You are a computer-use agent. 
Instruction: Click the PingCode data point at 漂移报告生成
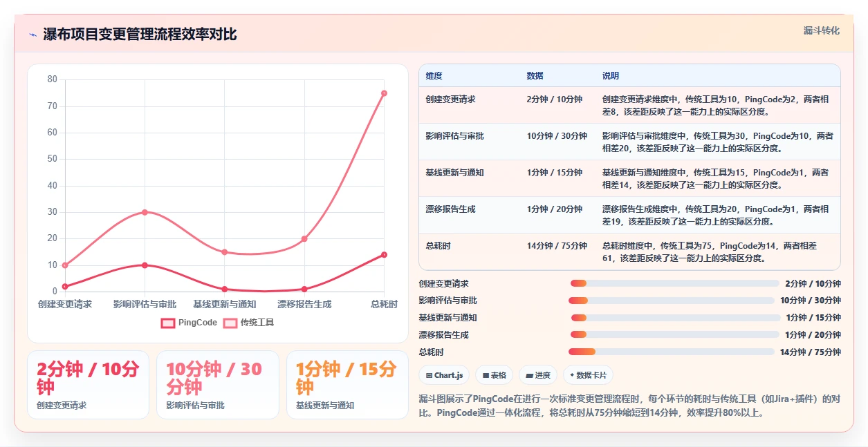tap(304, 289)
